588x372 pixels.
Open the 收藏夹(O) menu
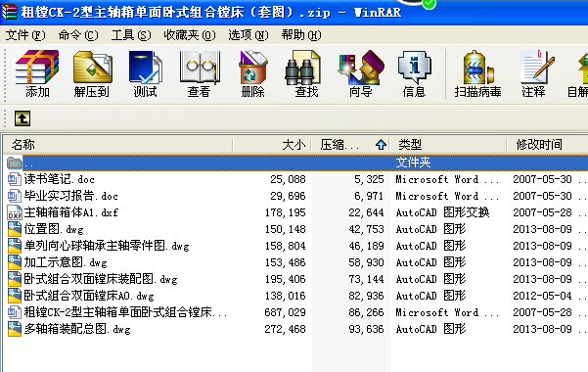190,35
